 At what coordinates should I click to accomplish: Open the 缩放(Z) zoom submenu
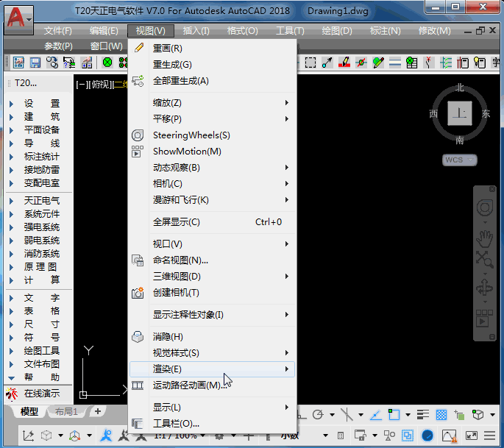click(212, 103)
